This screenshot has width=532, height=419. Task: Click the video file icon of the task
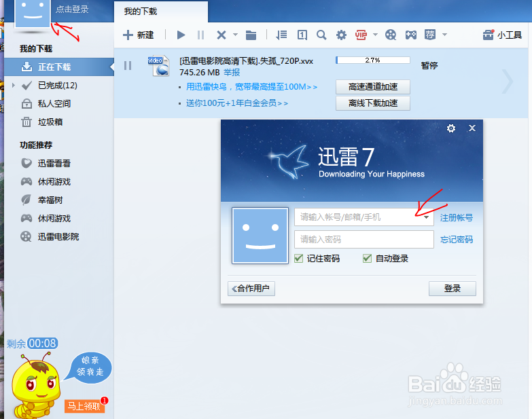coord(158,65)
